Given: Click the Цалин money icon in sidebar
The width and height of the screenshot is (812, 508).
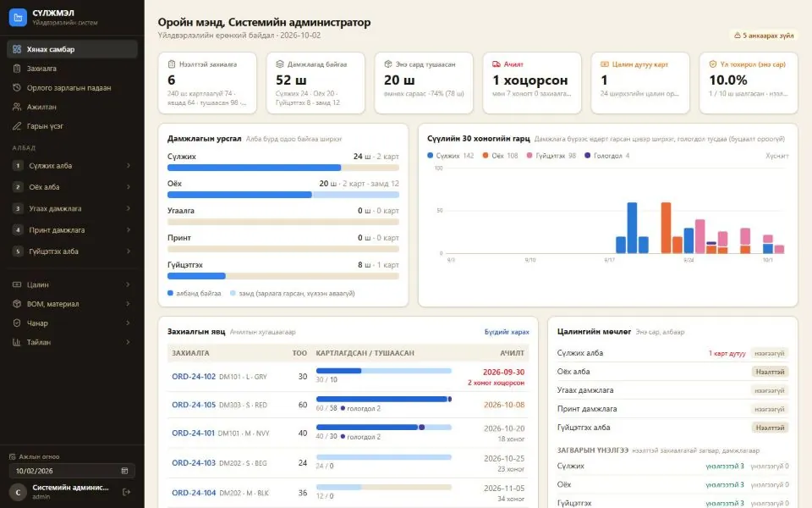Looking at the screenshot, I should click(17, 284).
